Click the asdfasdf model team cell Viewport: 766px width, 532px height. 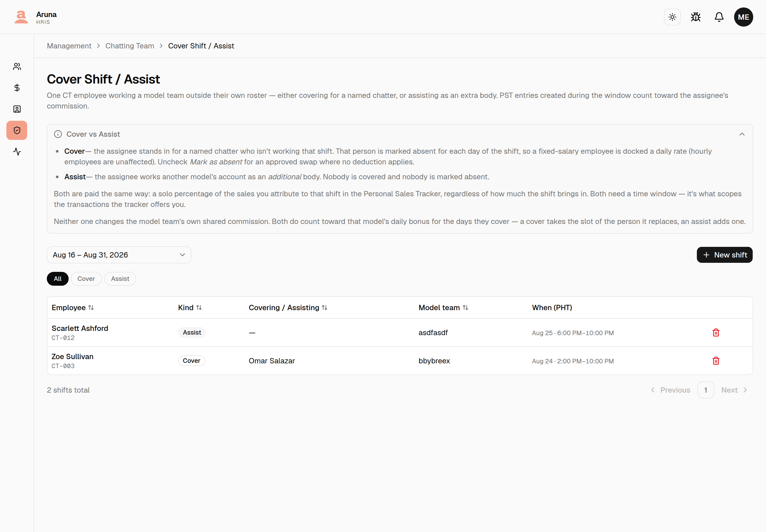pyautogui.click(x=433, y=333)
